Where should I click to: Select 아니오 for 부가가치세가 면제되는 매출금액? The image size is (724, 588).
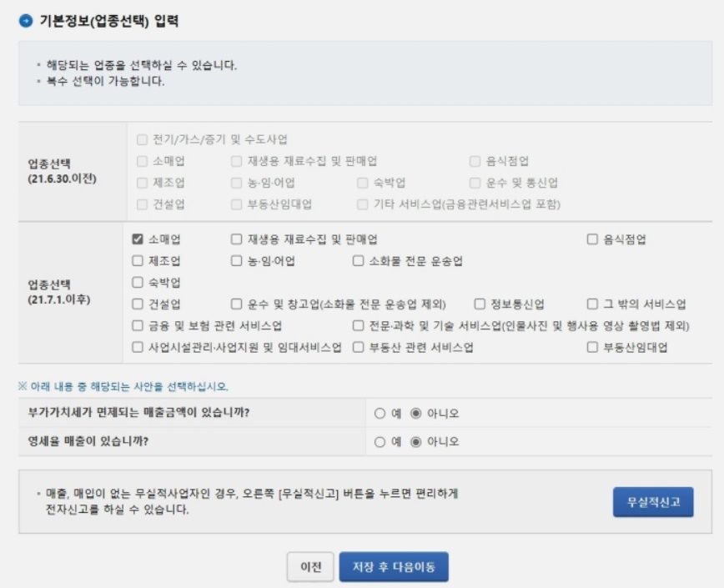pos(416,414)
